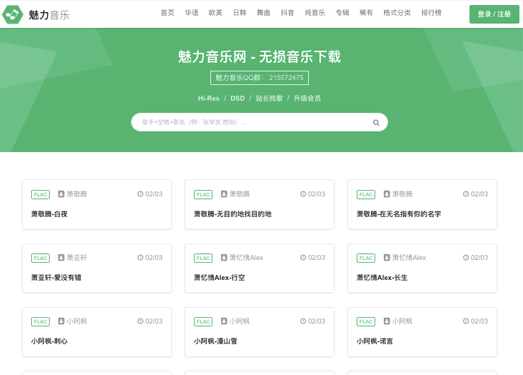Open the 欧美 nav item
The image size is (523, 375).
[215, 13]
